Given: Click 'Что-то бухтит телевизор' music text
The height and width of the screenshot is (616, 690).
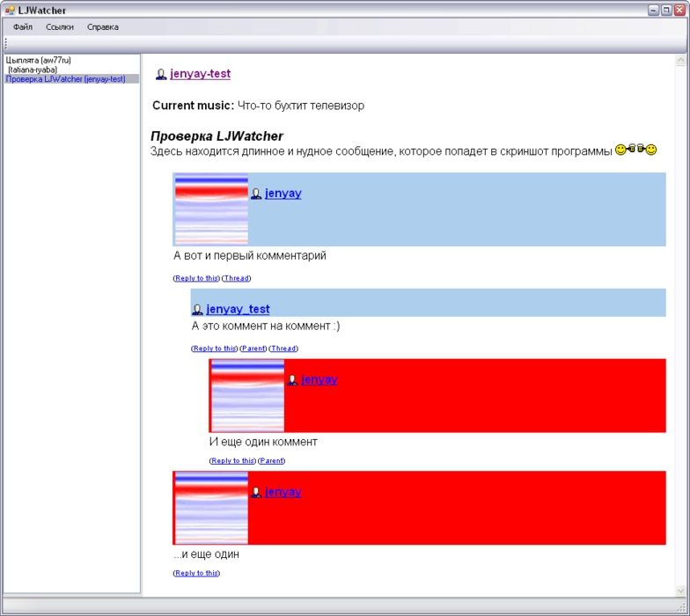Looking at the screenshot, I should 301,106.
